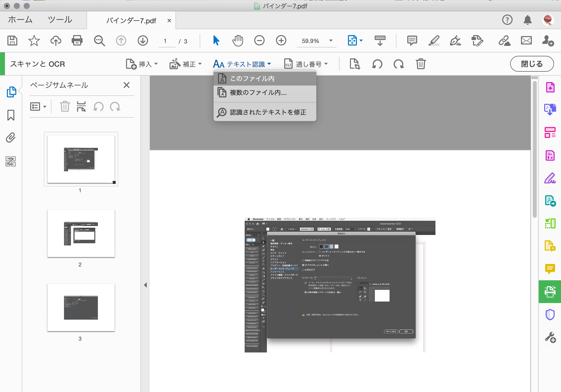The image size is (561, 392).
Task: Click the zoom in plus icon
Action: [x=281, y=41]
